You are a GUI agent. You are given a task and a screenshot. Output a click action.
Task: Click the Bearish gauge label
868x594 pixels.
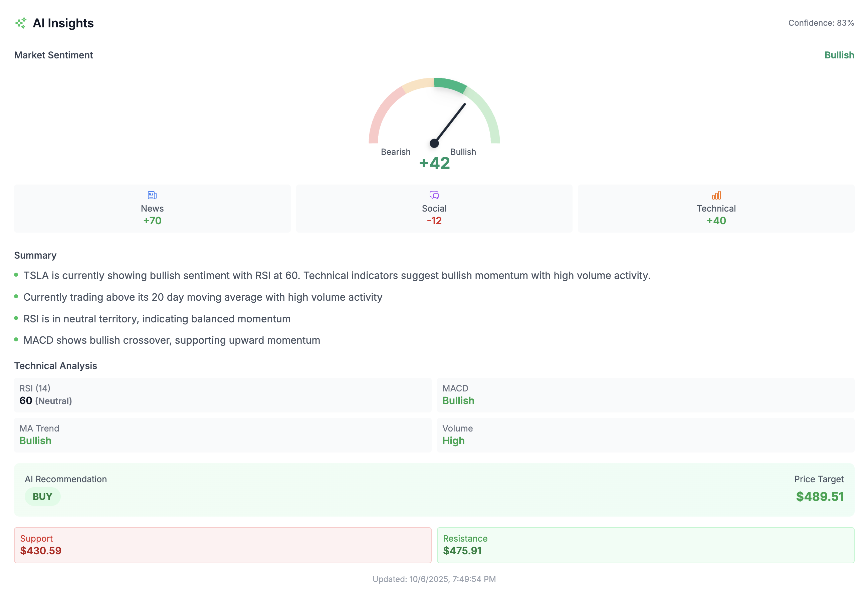point(396,152)
